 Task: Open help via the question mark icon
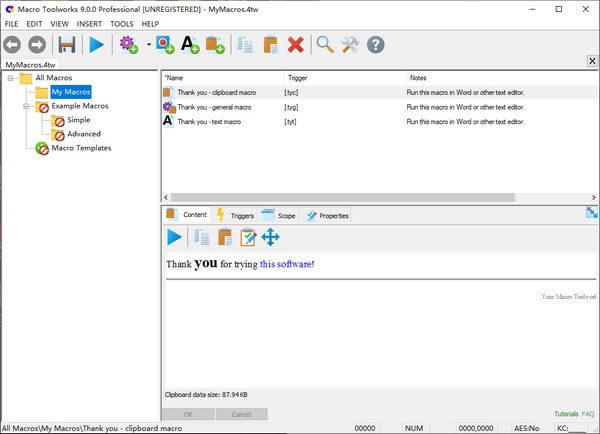pyautogui.click(x=376, y=44)
